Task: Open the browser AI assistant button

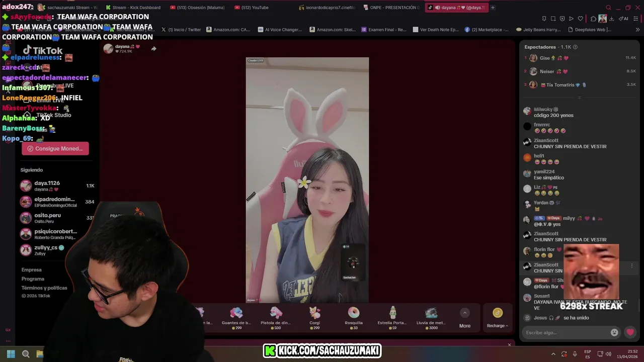Action: click(623, 19)
